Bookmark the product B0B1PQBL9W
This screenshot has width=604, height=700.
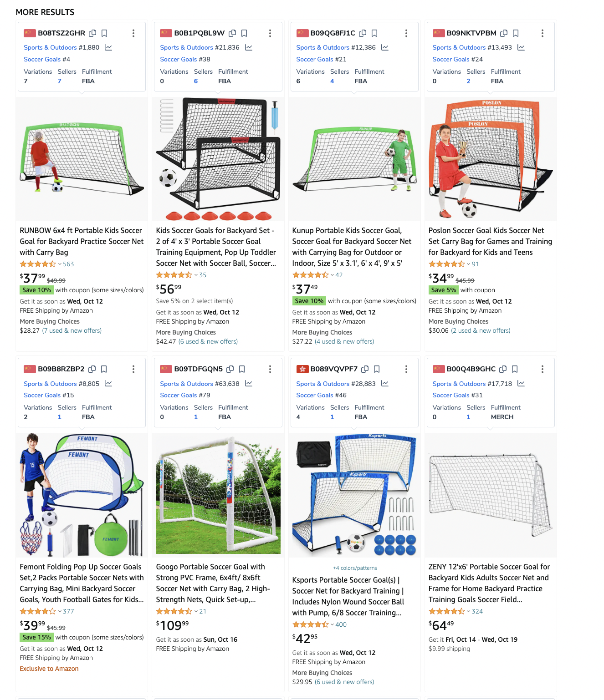pos(244,33)
